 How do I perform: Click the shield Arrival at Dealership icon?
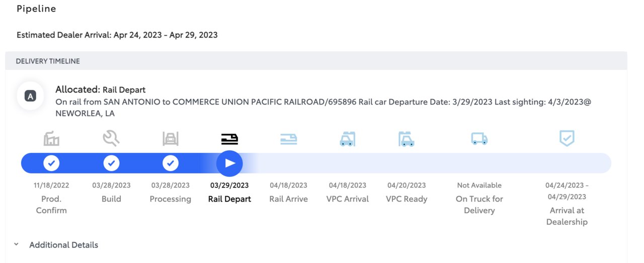(567, 138)
